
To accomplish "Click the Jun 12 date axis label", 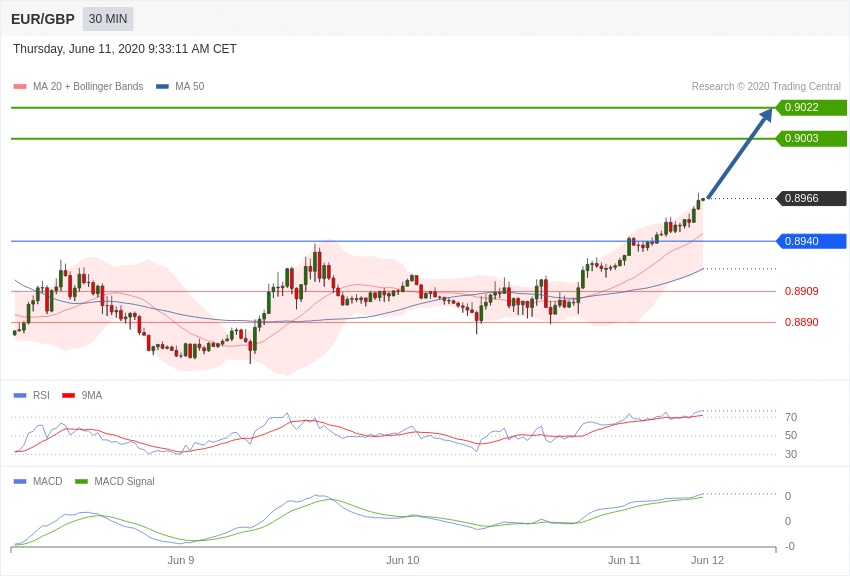I will pyautogui.click(x=707, y=560).
